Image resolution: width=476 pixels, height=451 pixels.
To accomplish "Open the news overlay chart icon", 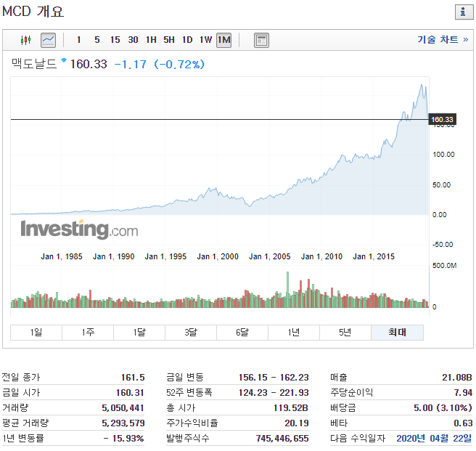I will (261, 40).
